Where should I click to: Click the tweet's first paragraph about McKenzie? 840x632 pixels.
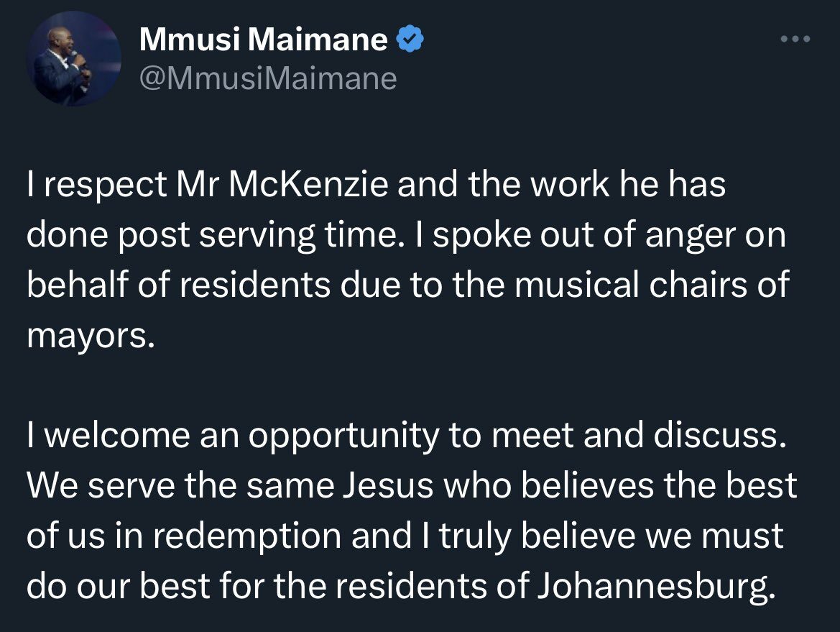(407, 260)
